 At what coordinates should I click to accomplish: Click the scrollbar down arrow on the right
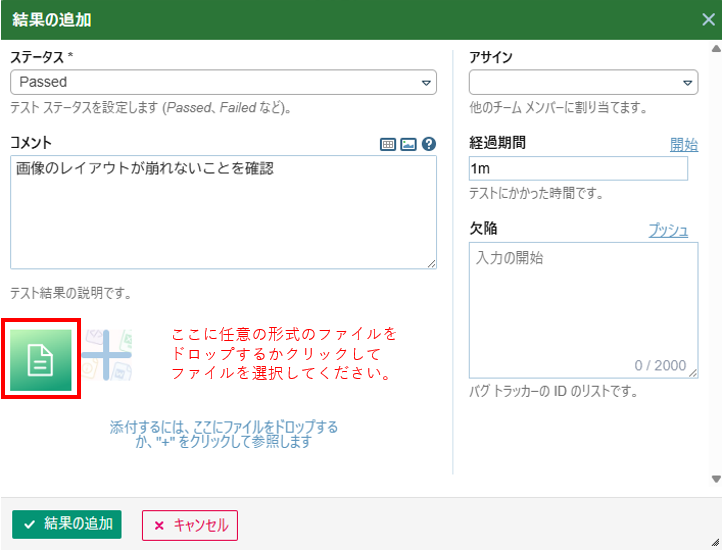pos(715,480)
